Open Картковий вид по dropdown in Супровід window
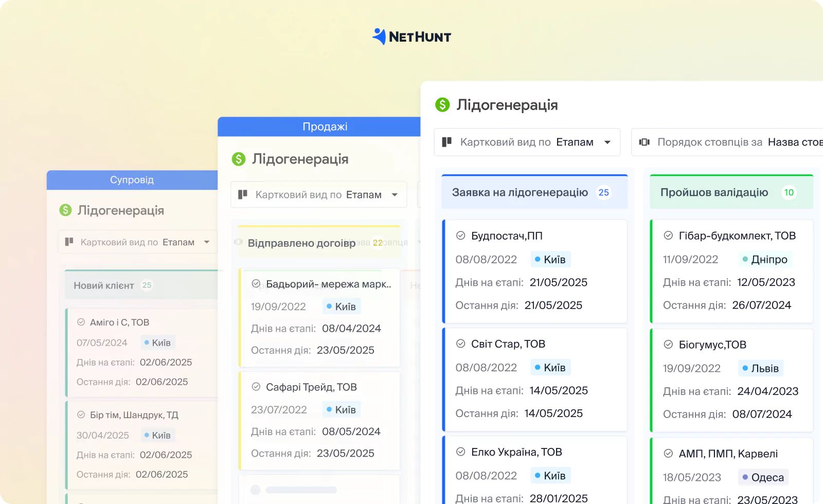Viewport: 823px width, 504px height. point(138,242)
